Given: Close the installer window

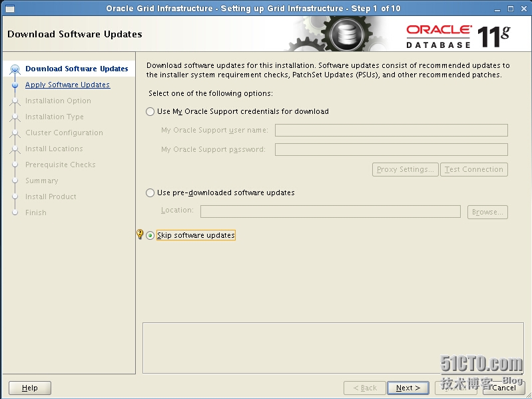Looking at the screenshot, I should (524, 9).
